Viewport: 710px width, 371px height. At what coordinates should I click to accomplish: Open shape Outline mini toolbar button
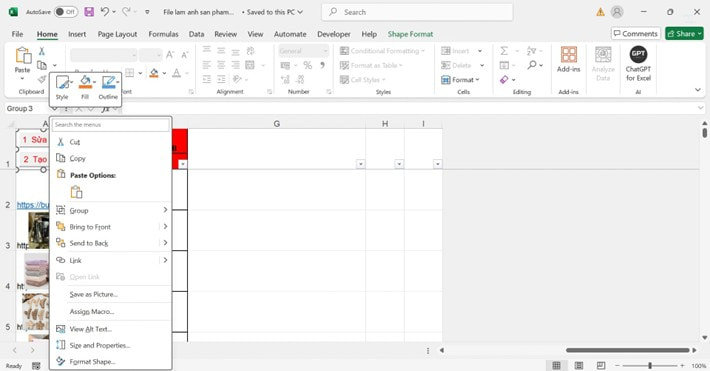[x=108, y=87]
